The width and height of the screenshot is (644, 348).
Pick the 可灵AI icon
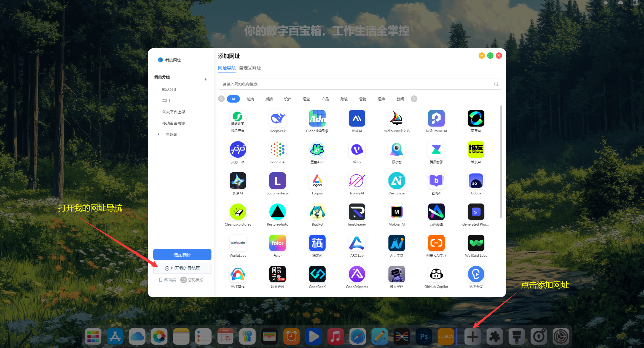(x=476, y=118)
